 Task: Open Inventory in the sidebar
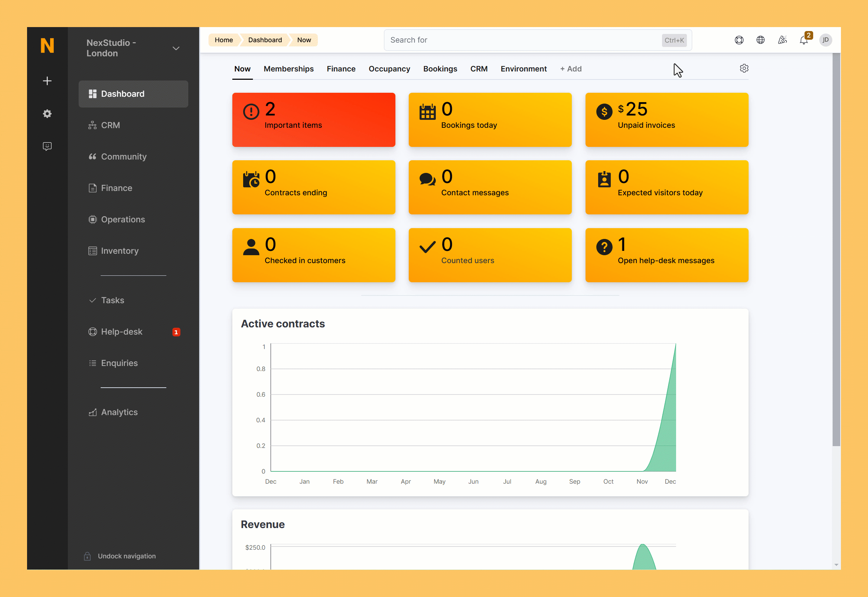(x=133, y=251)
